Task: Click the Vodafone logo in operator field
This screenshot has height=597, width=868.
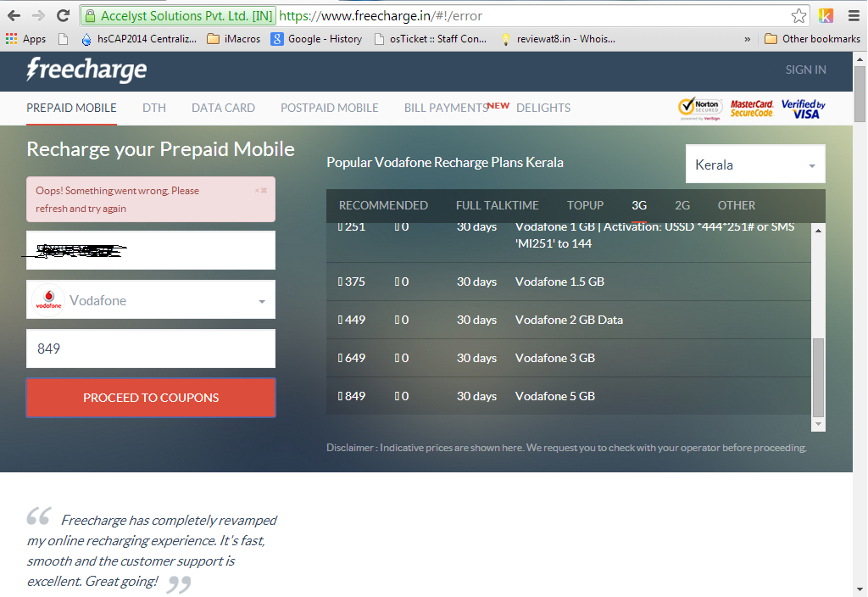Action: (x=48, y=299)
